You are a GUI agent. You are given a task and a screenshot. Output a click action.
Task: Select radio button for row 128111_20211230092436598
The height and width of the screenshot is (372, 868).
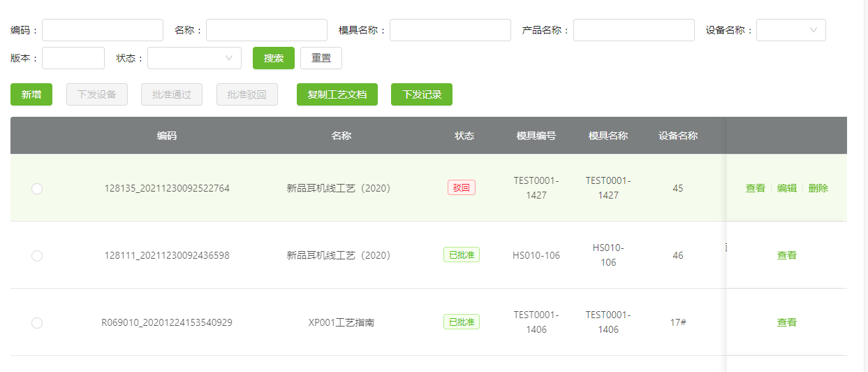click(x=37, y=256)
